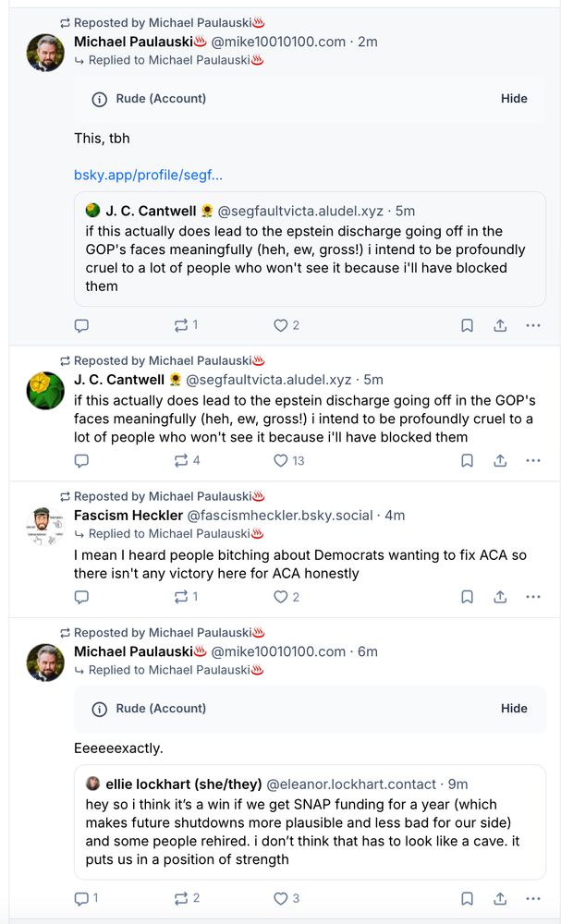Open the bsky.app/profile/segf... link
The height and width of the screenshot is (924, 561).
pyautogui.click(x=148, y=175)
